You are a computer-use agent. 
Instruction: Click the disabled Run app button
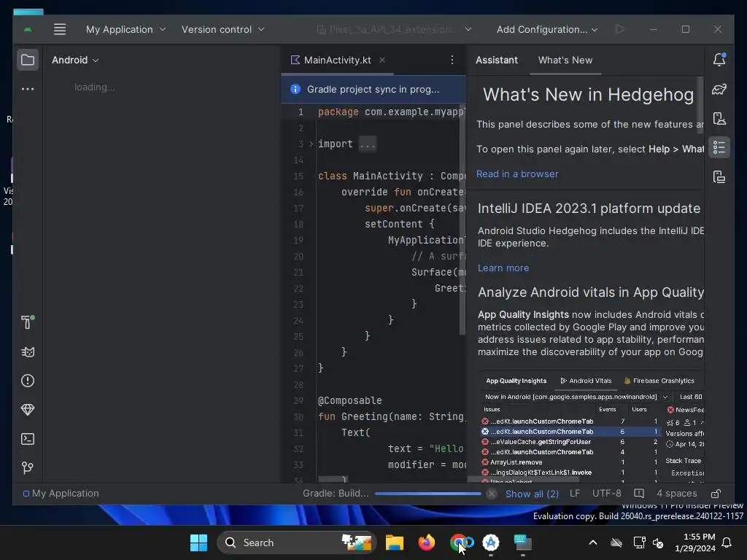(620, 29)
